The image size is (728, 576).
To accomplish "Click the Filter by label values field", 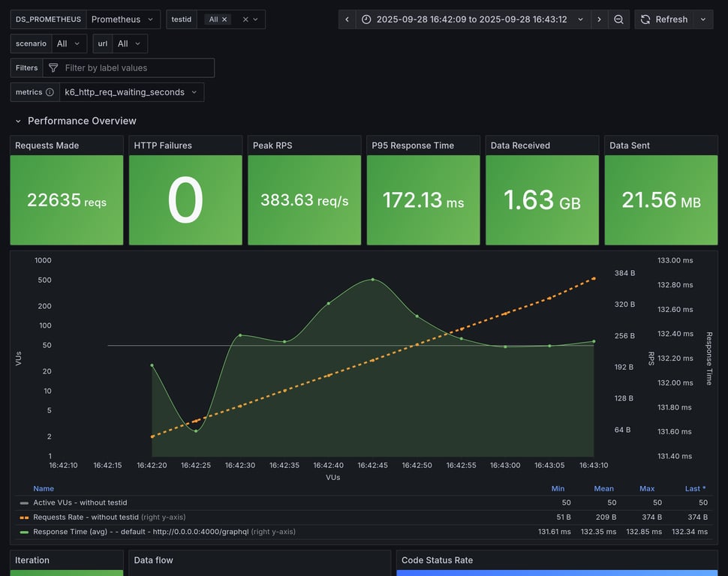I will click(135, 68).
